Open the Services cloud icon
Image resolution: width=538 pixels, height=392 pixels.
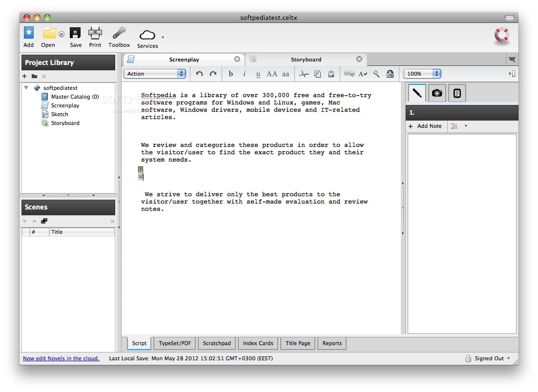(x=147, y=35)
